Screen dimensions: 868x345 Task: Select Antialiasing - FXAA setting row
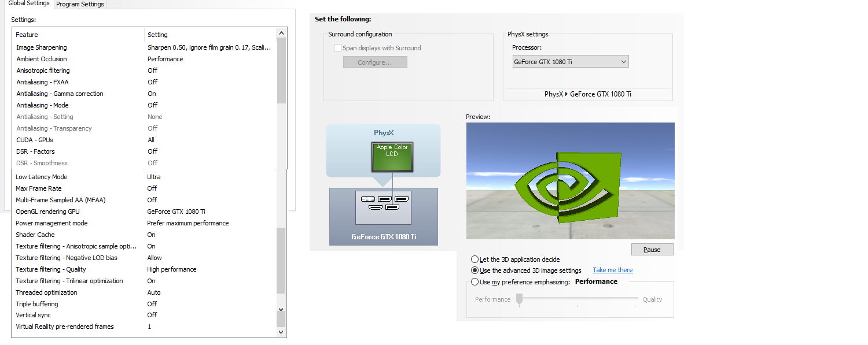click(144, 82)
